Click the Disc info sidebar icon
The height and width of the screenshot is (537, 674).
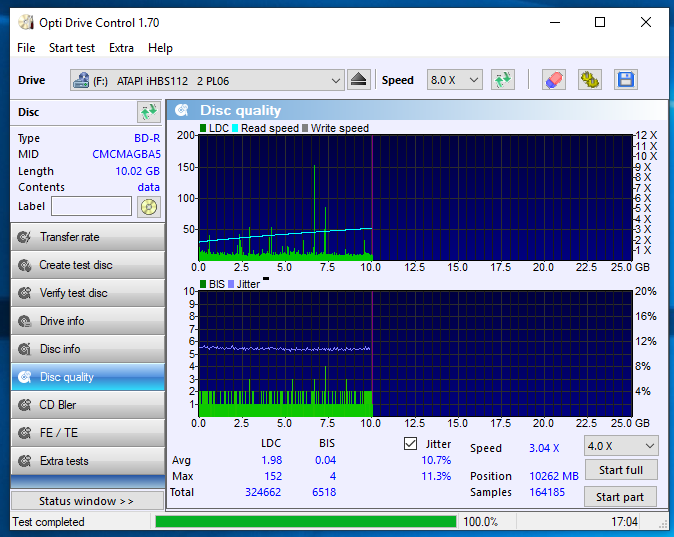click(x=25, y=349)
